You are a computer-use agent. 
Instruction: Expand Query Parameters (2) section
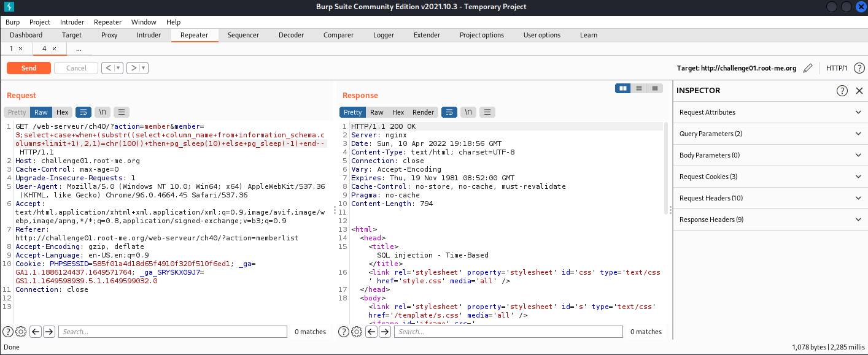770,134
